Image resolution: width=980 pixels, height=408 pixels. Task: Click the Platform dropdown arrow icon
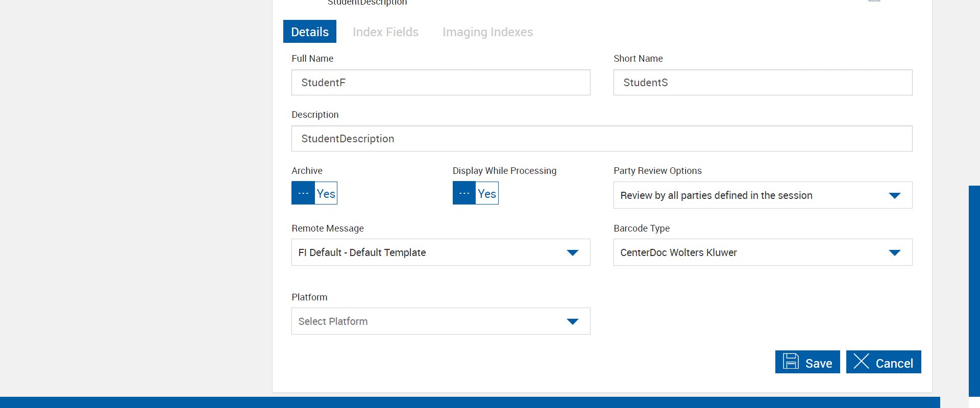(x=572, y=321)
